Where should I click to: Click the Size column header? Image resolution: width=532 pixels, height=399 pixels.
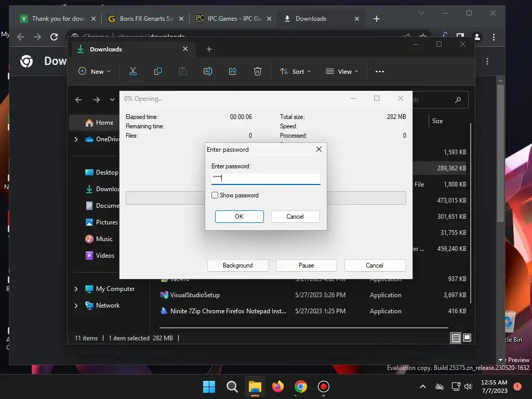point(437,121)
